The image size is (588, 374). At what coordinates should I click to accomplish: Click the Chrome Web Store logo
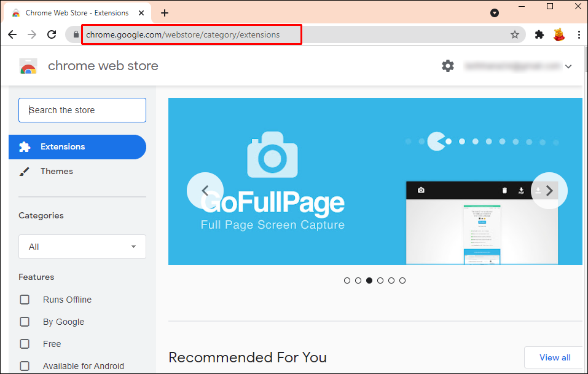coord(28,66)
